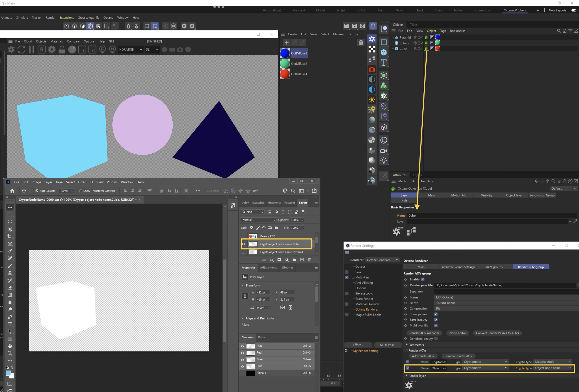Hide the Crypto object node name.Cube layer
The width and height of the screenshot is (579, 392).
click(243, 244)
